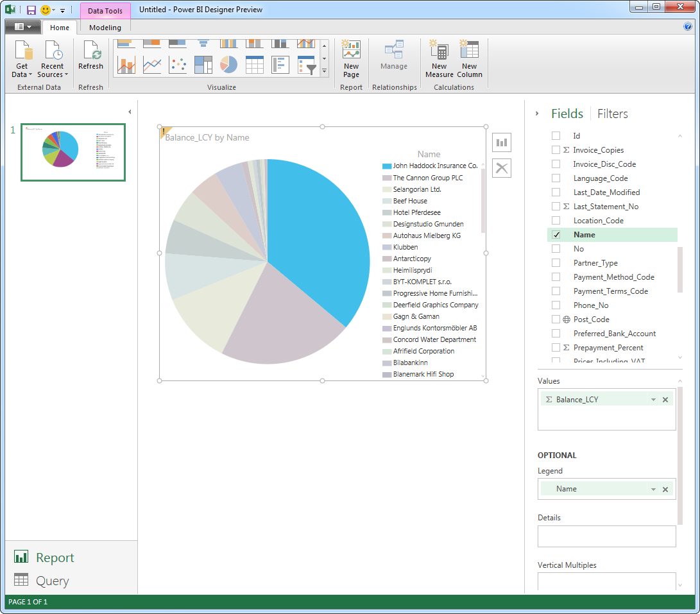Pick the scatter chart visualization
The height and width of the screenshot is (614, 700).
tap(178, 65)
